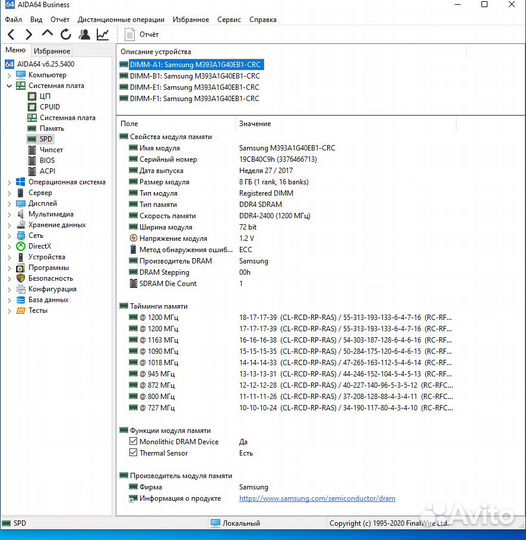Select DIMM-E1 Samsung M393A1G40EB1-CRC device row
This screenshot has width=526, height=540.
coord(189,87)
